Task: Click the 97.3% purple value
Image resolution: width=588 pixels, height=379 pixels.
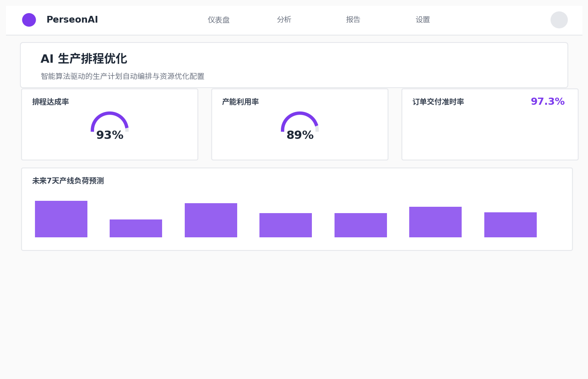Action: coord(547,102)
